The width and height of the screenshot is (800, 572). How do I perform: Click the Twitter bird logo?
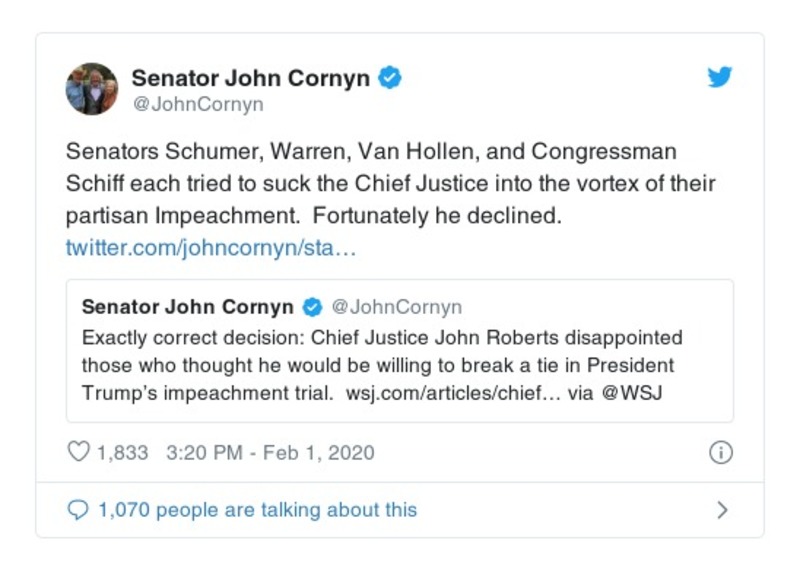(x=720, y=78)
